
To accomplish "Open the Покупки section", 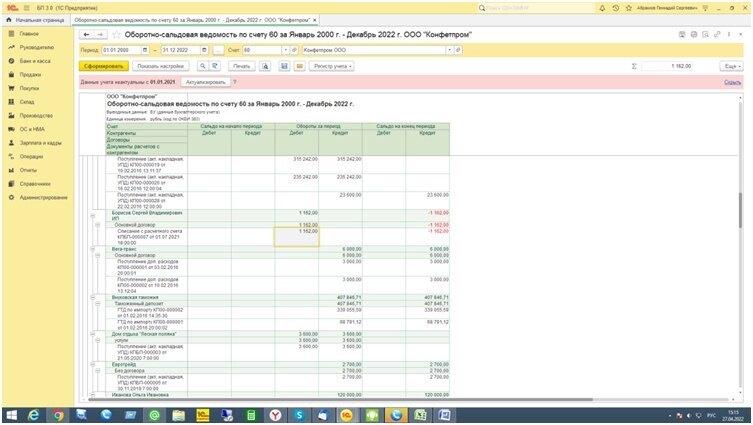I will 29,88.
